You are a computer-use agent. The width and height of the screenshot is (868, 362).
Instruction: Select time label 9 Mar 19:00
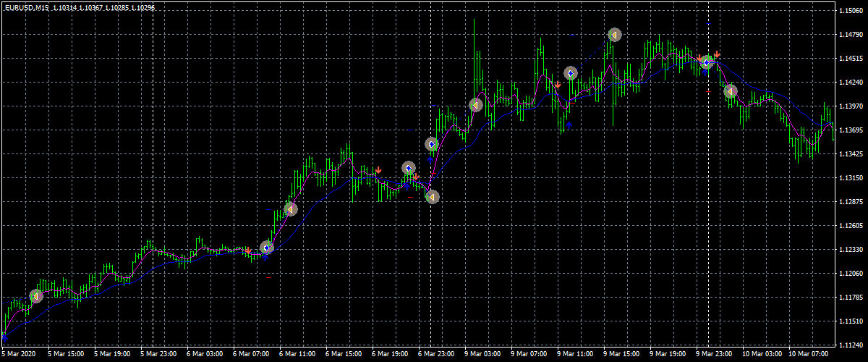pos(668,355)
